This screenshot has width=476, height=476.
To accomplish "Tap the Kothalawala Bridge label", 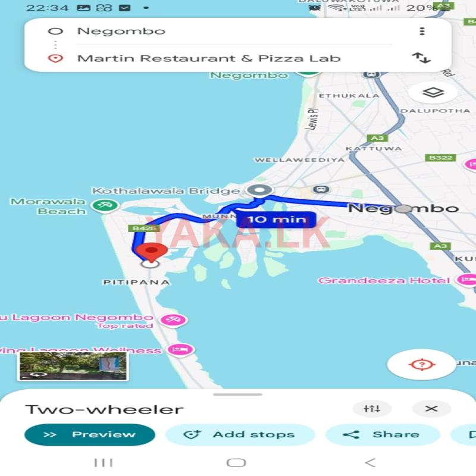I will tap(166, 191).
